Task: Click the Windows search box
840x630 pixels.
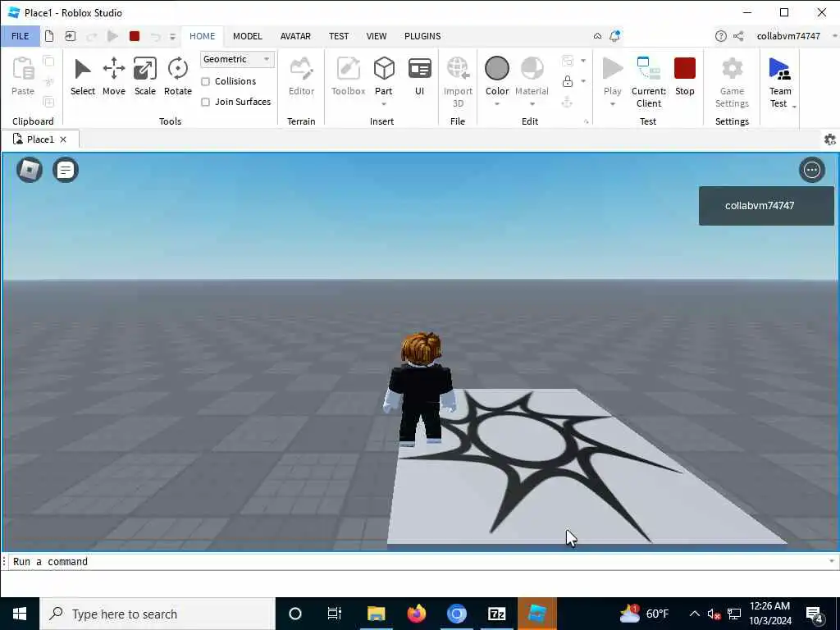Action: (157, 614)
